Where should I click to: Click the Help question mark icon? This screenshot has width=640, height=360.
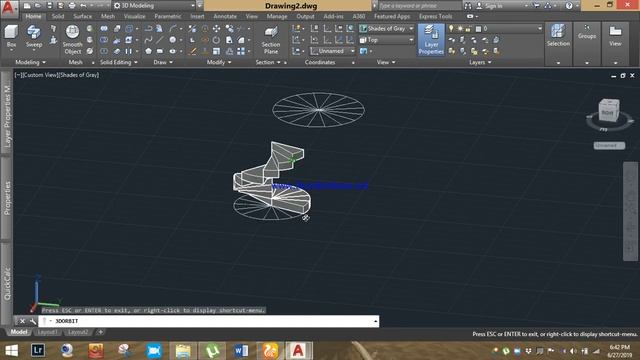click(569, 6)
